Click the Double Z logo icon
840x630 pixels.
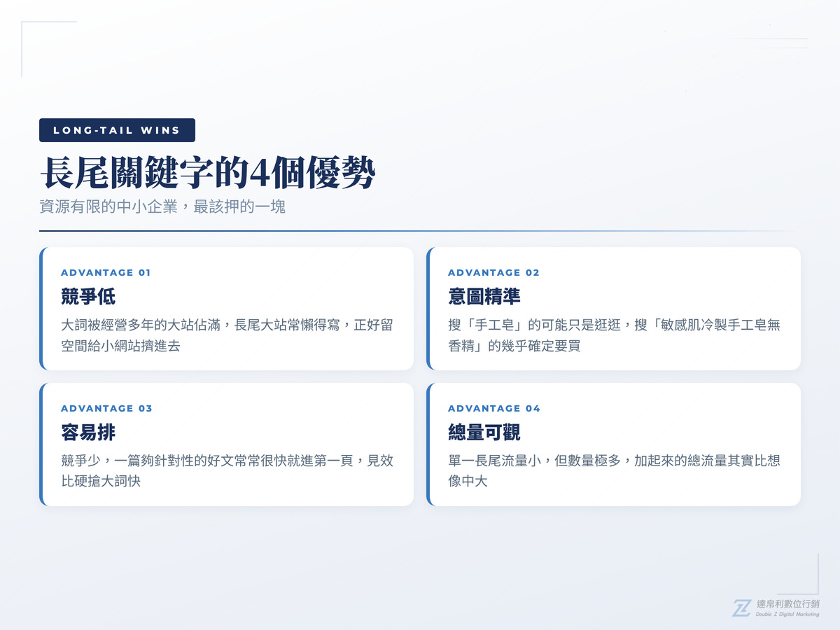tap(741, 608)
